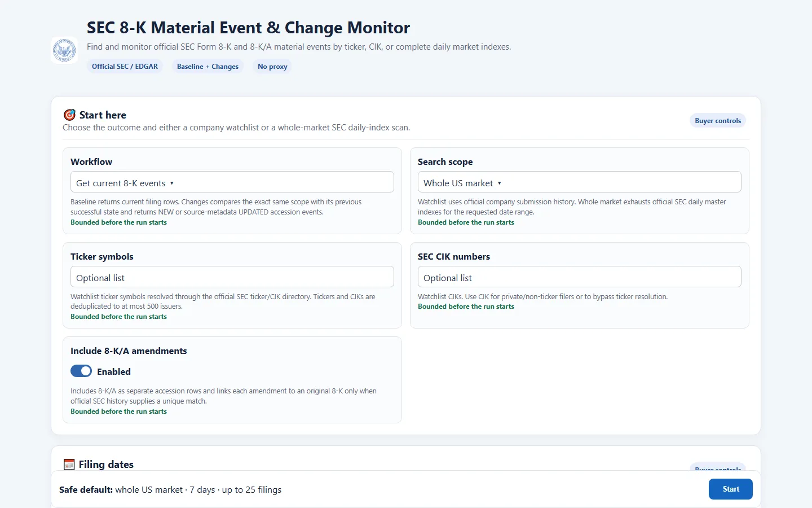Viewport: 812px width, 508px height.
Task: Click Bounded before the run starts under Workflow
Action: [118, 222]
